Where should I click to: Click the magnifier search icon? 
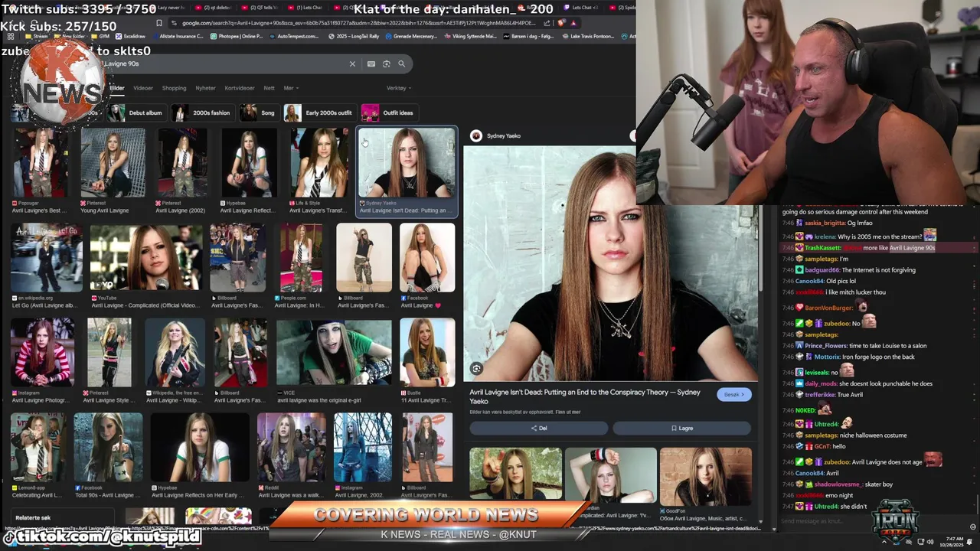pyautogui.click(x=401, y=64)
